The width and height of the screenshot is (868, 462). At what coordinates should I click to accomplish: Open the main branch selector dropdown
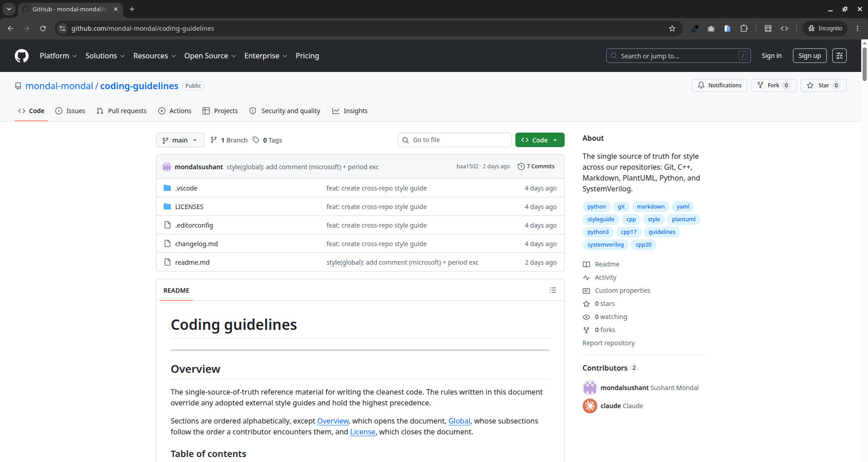(x=180, y=140)
